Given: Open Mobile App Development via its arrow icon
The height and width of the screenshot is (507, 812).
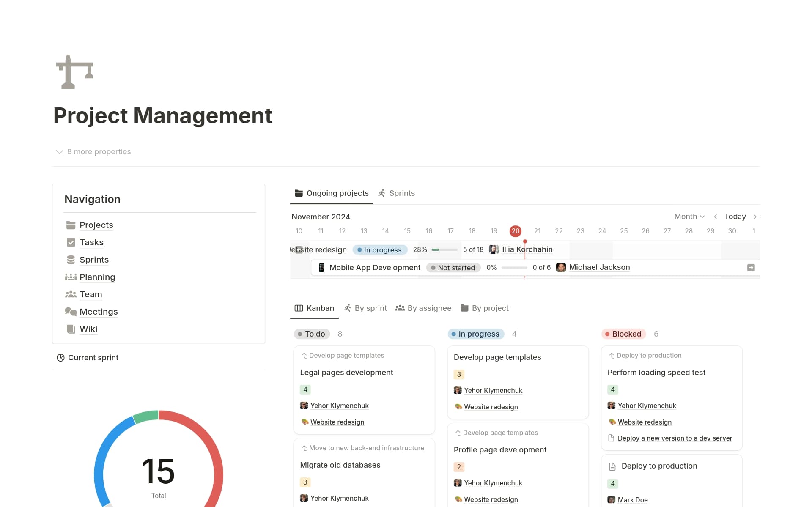Looking at the screenshot, I should pos(751,267).
